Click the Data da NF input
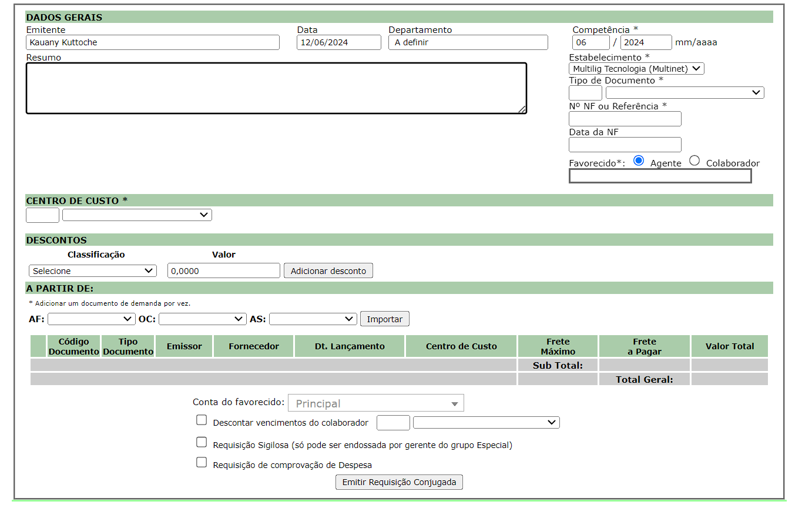The width and height of the screenshot is (812, 508). (x=625, y=145)
